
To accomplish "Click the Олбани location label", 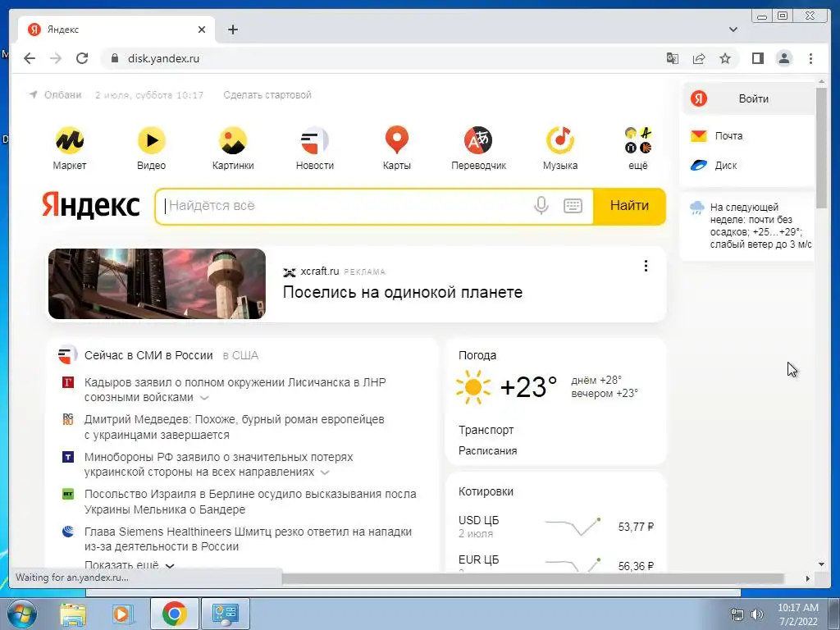I will point(62,95).
